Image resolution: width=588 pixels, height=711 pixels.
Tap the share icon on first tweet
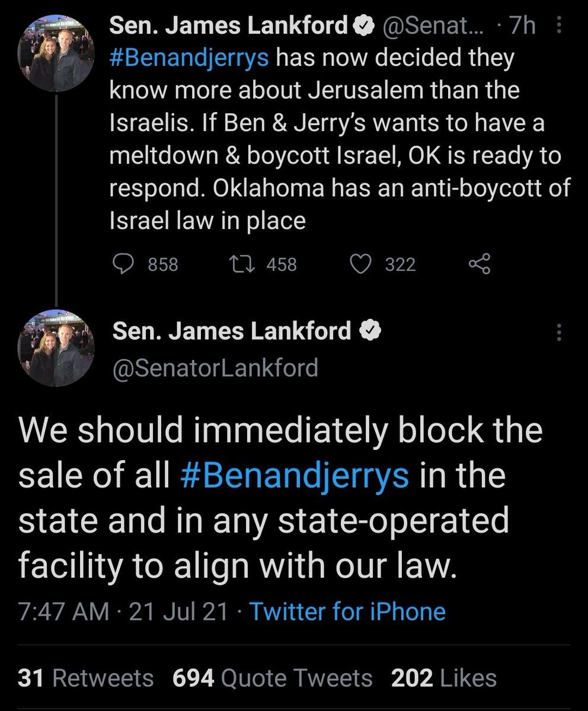point(479,264)
